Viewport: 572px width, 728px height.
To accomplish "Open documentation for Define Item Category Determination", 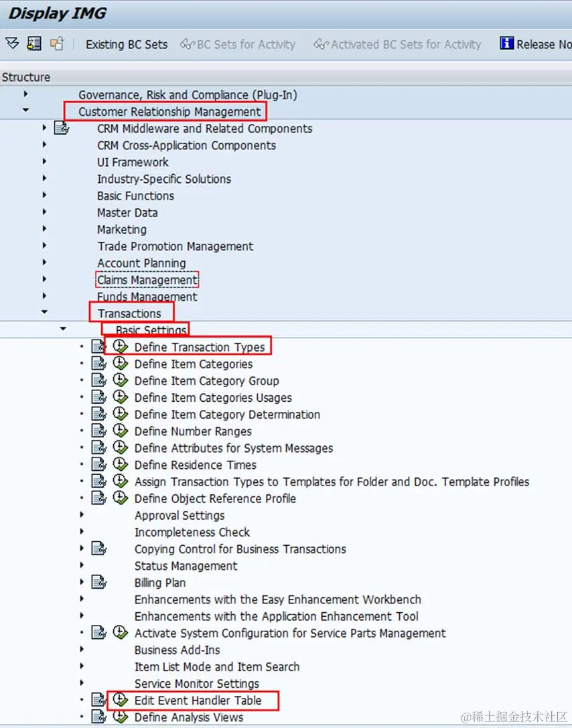I will pyautogui.click(x=98, y=414).
